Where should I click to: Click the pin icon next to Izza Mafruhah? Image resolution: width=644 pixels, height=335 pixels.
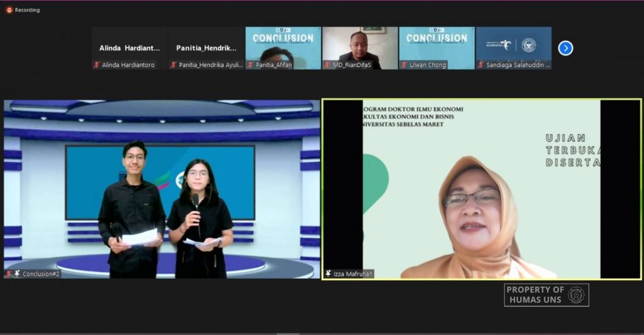tap(328, 273)
